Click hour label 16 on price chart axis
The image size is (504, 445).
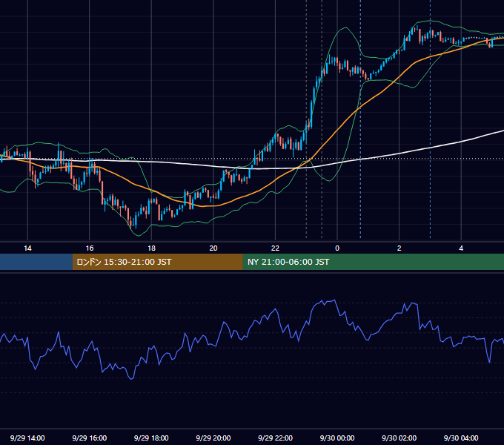(x=90, y=248)
